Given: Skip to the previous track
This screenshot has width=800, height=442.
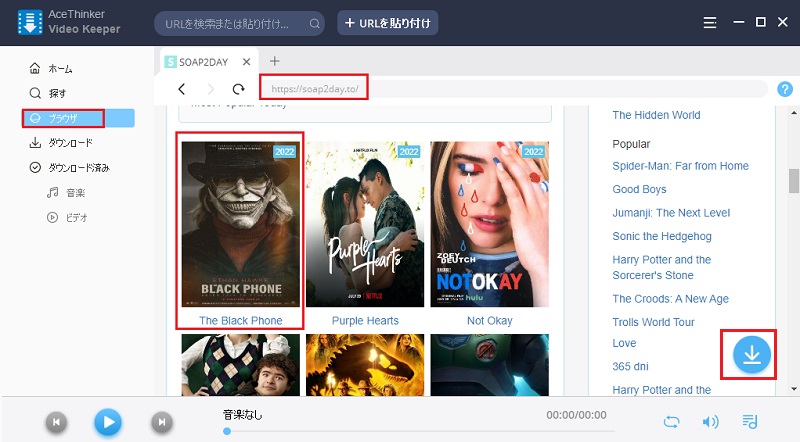Looking at the screenshot, I should (x=56, y=422).
